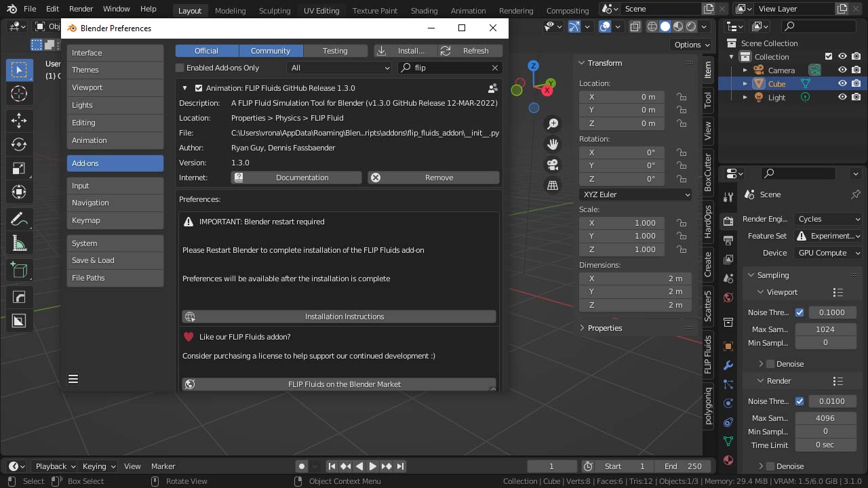Open the Output properties tab icon
This screenshot has width=868, height=488.
click(728, 241)
